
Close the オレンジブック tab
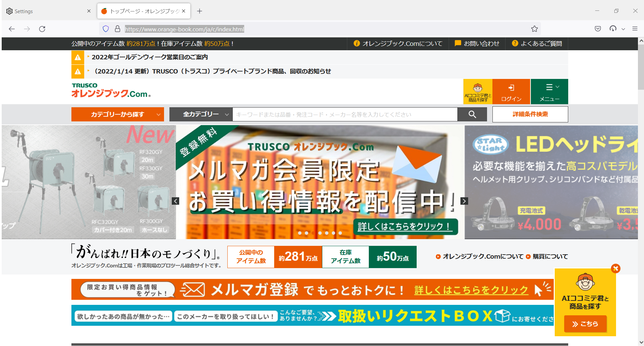pos(184,11)
